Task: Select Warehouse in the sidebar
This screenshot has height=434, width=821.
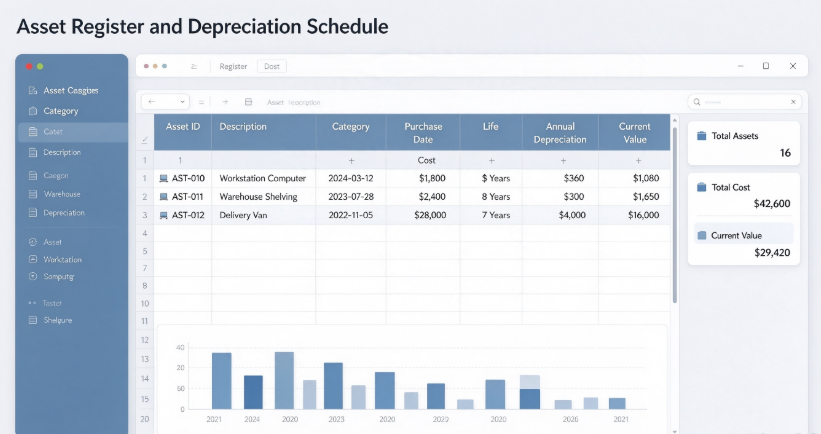Action: (54, 194)
